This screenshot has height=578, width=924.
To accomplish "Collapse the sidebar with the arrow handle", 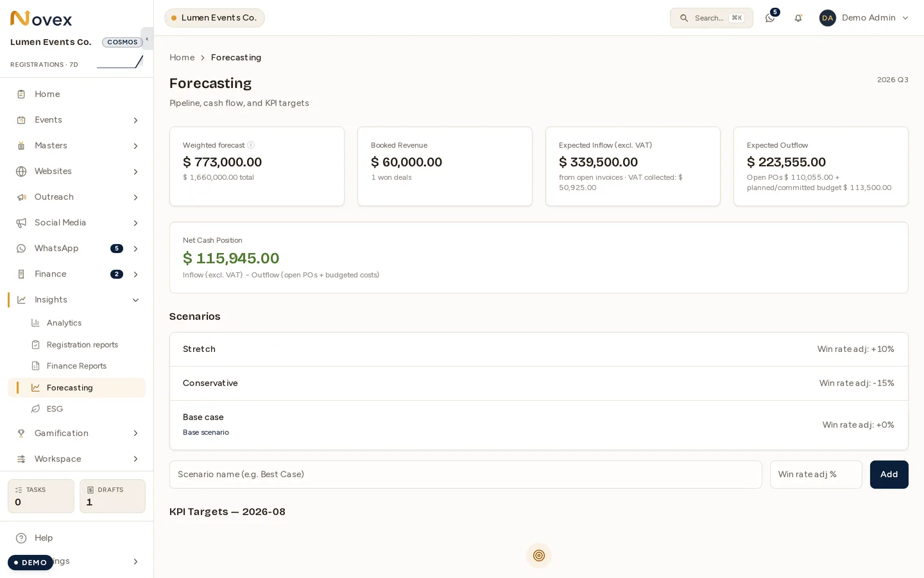I will click(x=147, y=39).
